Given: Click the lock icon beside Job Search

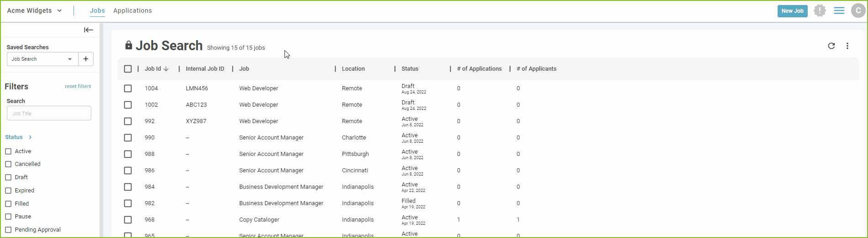Looking at the screenshot, I should click(x=129, y=45).
